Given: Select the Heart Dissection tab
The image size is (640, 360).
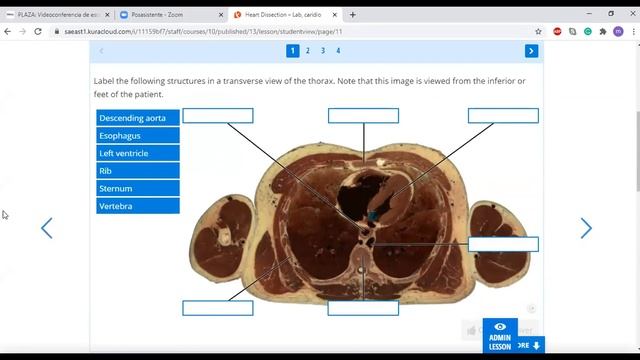Looking at the screenshot, I should [284, 15].
